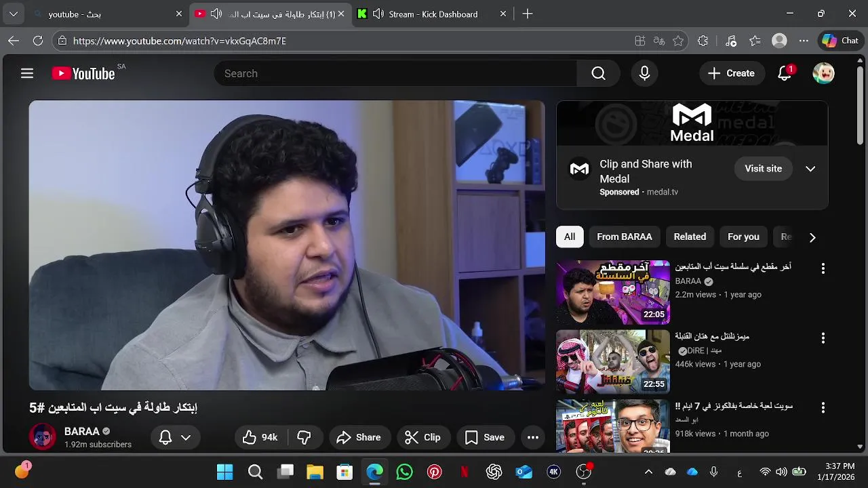The image size is (868, 488).
Task: Visit site for Medal ad
Action: [x=763, y=169]
